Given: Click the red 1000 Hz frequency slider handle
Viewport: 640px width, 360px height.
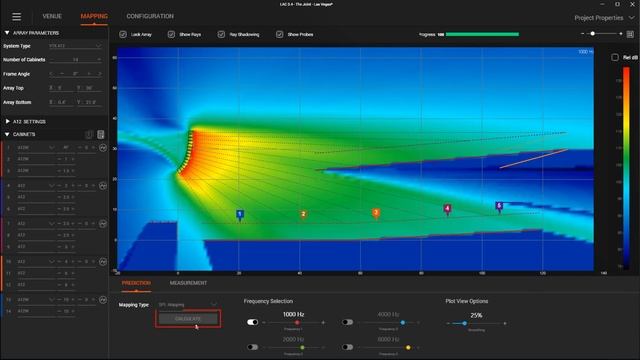Looking at the screenshot, I should (x=297, y=322).
